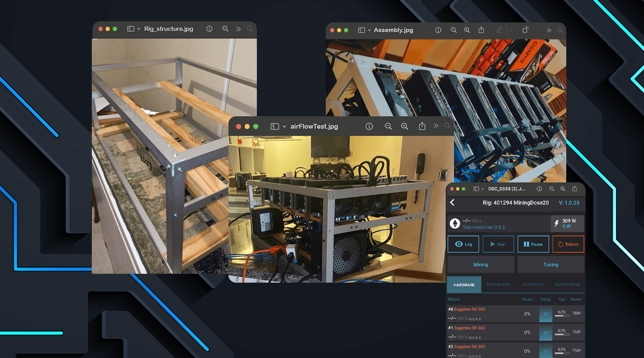Viewport: 644px width, 358px height.
Task: Expand toolbar overflow in Assembly.jpg window
Action: (x=549, y=30)
